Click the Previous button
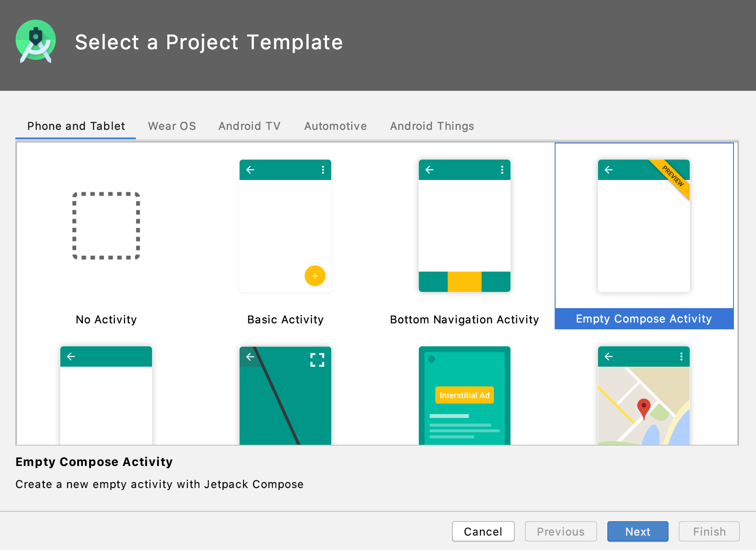756x550 pixels. [561, 531]
